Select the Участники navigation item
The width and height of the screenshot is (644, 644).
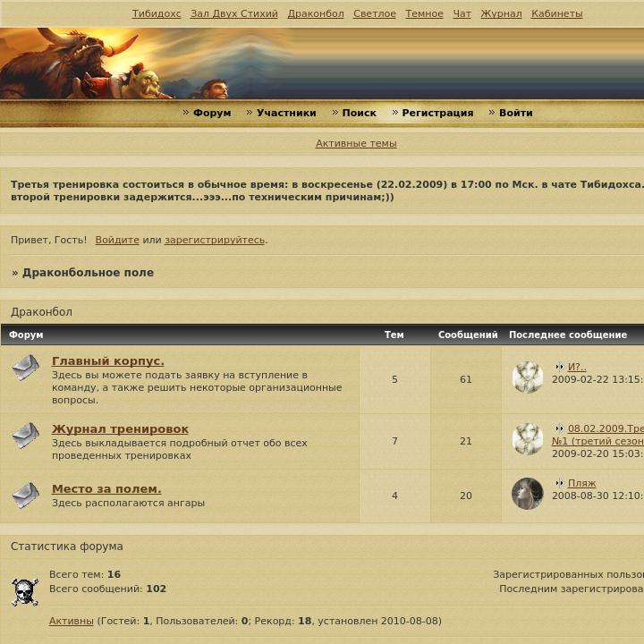click(286, 113)
